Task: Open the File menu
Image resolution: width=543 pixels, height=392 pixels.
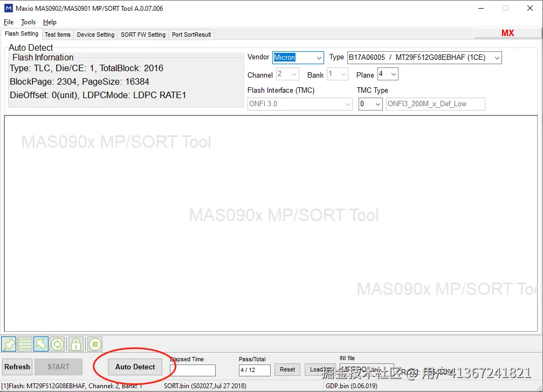Action: click(9, 22)
